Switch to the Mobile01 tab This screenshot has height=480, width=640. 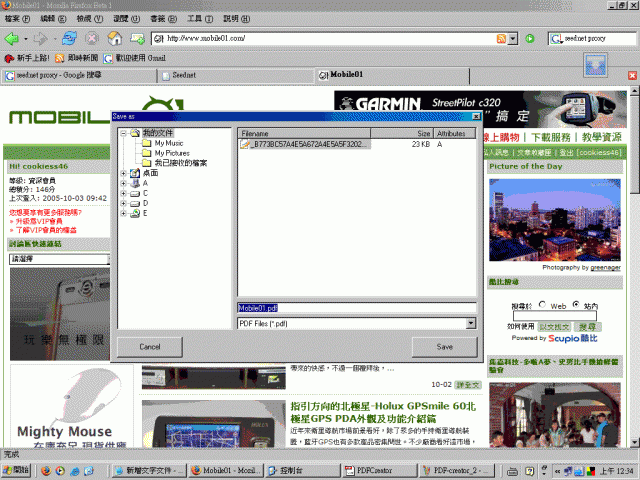click(x=392, y=76)
